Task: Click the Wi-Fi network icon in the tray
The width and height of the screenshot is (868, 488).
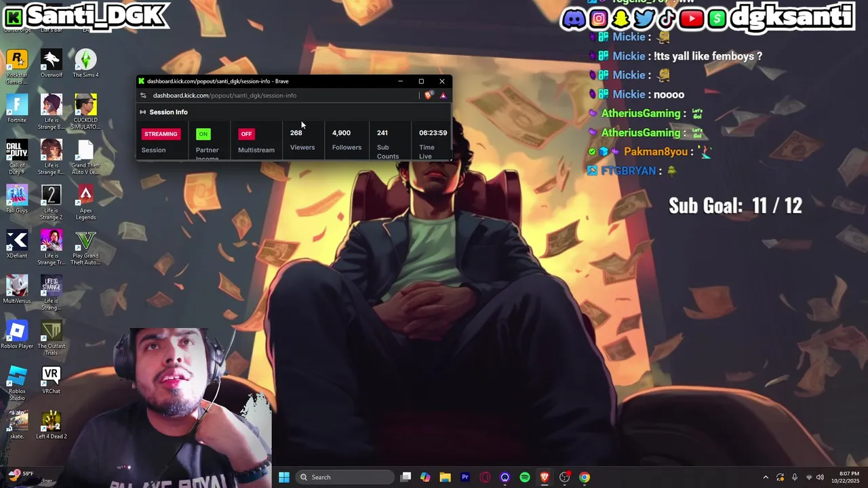Action: click(x=808, y=477)
